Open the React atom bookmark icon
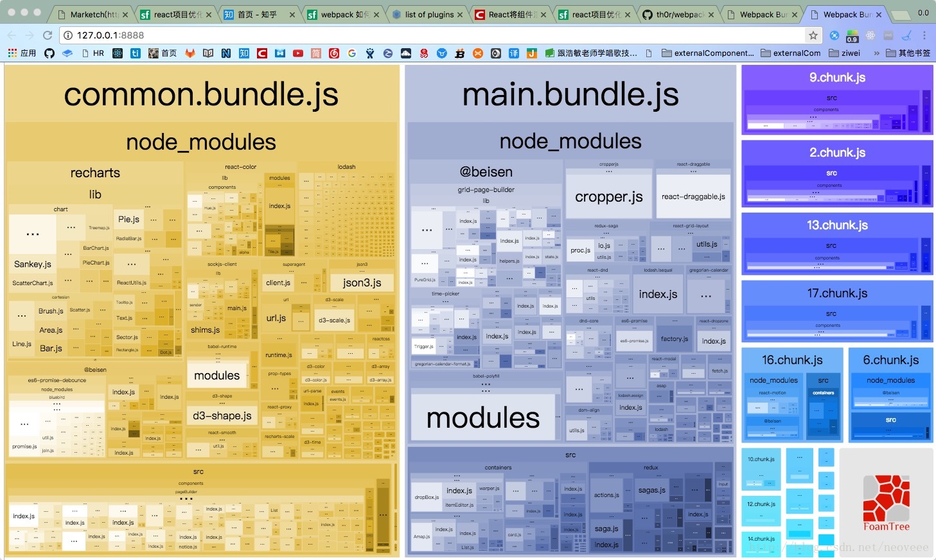This screenshot has width=936, height=560. (118, 53)
